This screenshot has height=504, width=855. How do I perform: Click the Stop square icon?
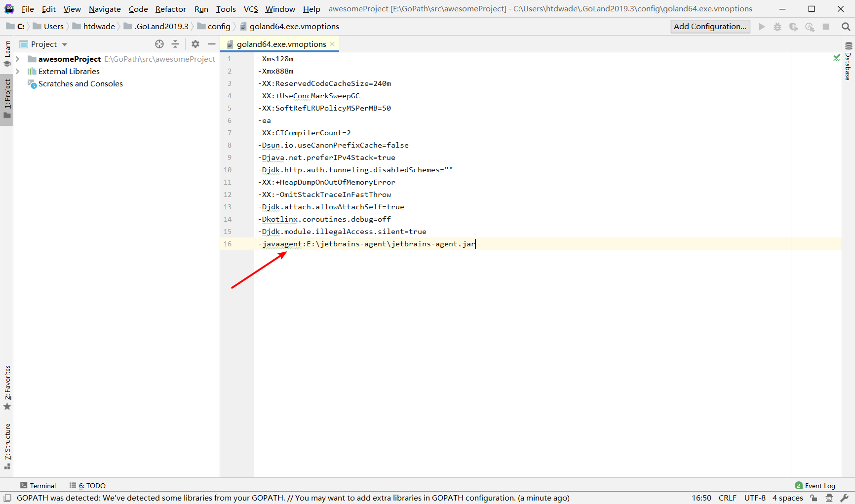click(826, 27)
